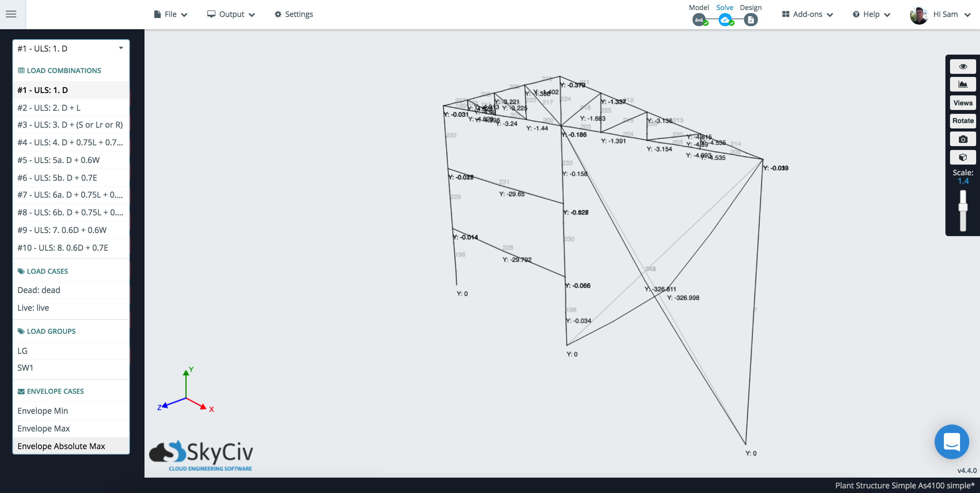The height and width of the screenshot is (493, 980).
Task: Open the Output dropdown menu
Action: click(x=231, y=14)
